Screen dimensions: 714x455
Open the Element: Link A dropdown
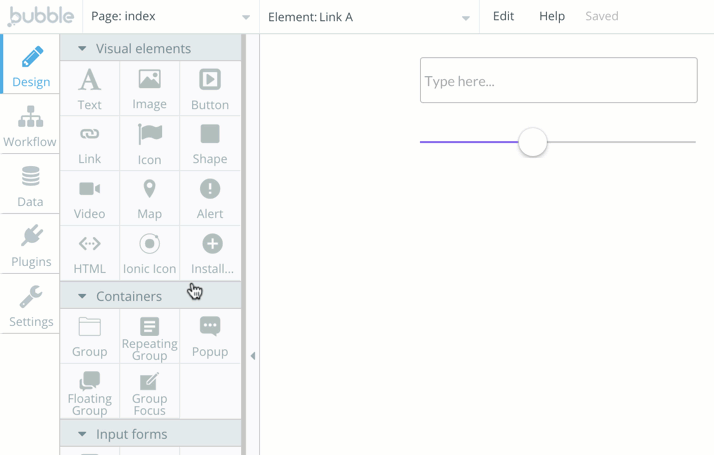pyautogui.click(x=369, y=16)
